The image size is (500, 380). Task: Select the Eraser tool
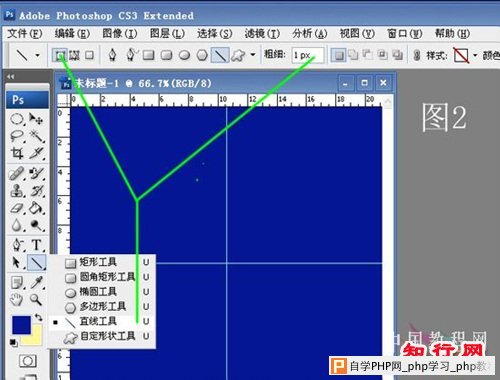tap(17, 208)
